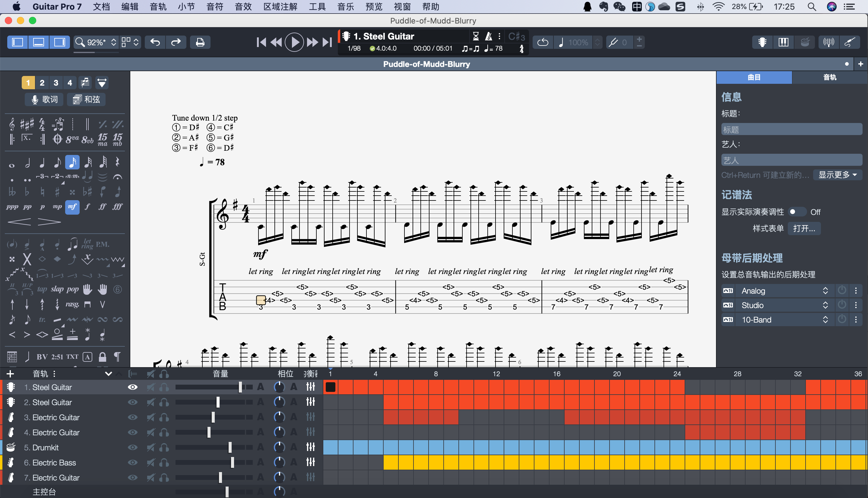Open the Analog effect selector
The image size is (868, 498).
click(x=784, y=291)
